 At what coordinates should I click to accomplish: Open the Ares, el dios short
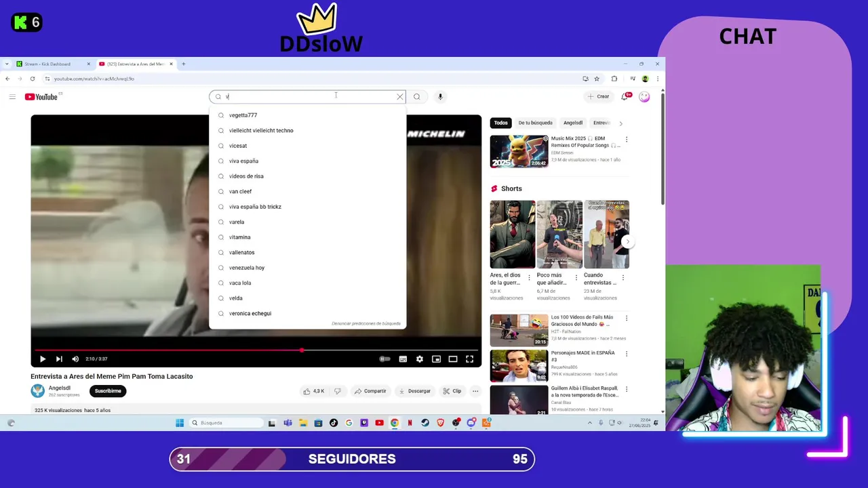coord(512,235)
